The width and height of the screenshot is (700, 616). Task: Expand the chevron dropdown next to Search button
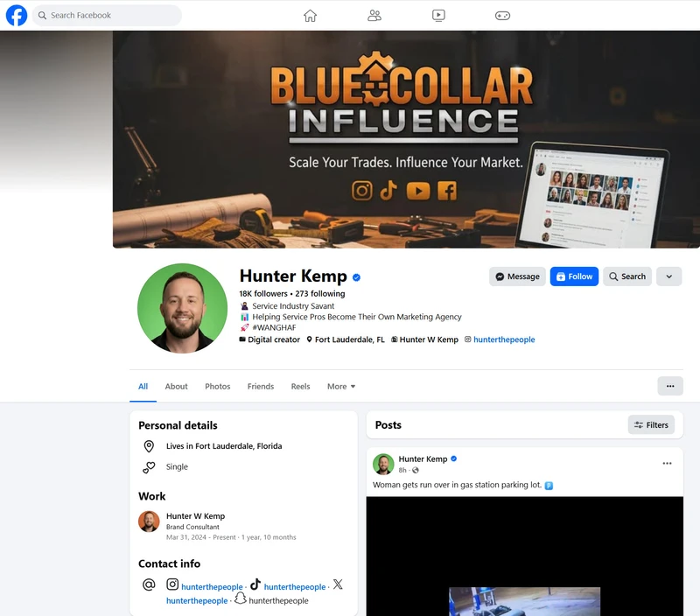[x=668, y=276]
